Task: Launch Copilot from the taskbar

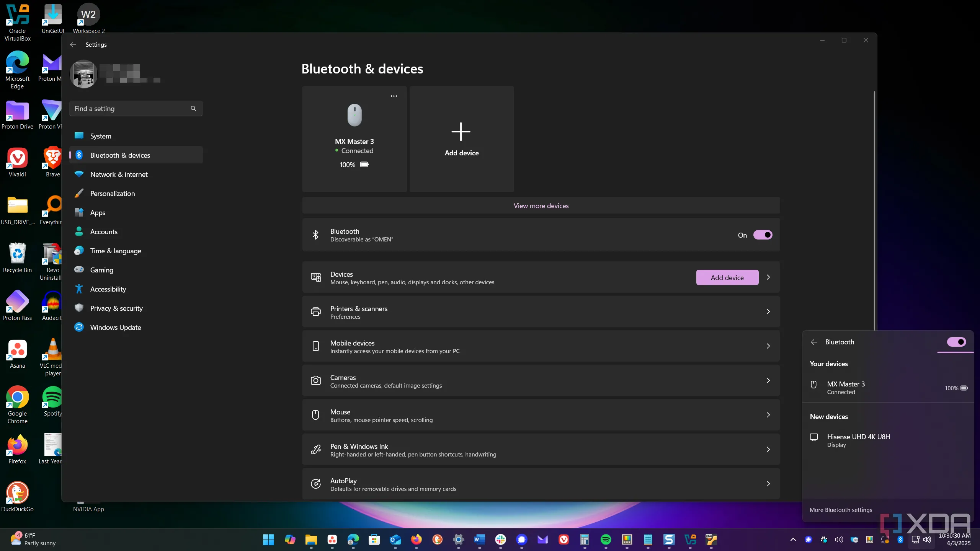Action: (x=290, y=540)
